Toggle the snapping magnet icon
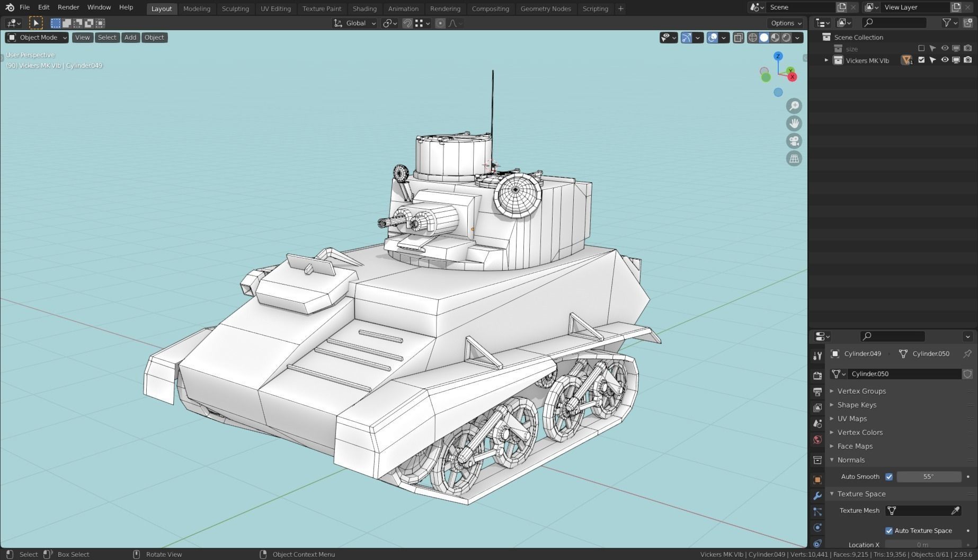The width and height of the screenshot is (978, 560). click(407, 23)
